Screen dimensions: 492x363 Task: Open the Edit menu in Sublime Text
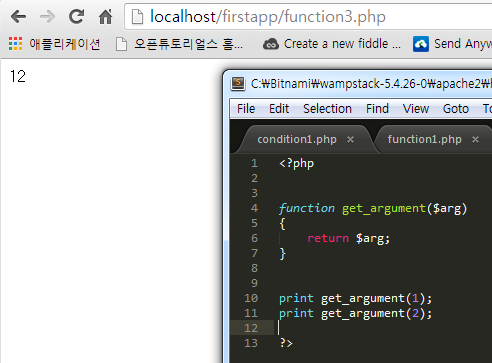click(279, 109)
